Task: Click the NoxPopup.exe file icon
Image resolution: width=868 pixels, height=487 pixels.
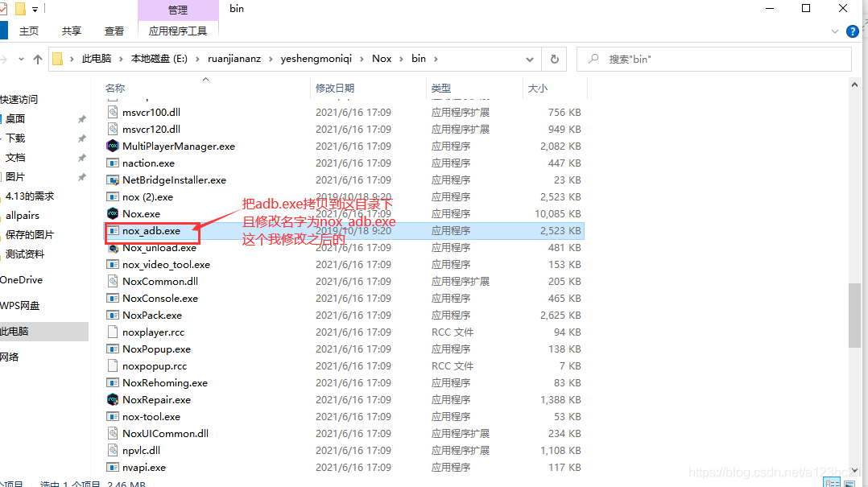Action: click(x=113, y=349)
